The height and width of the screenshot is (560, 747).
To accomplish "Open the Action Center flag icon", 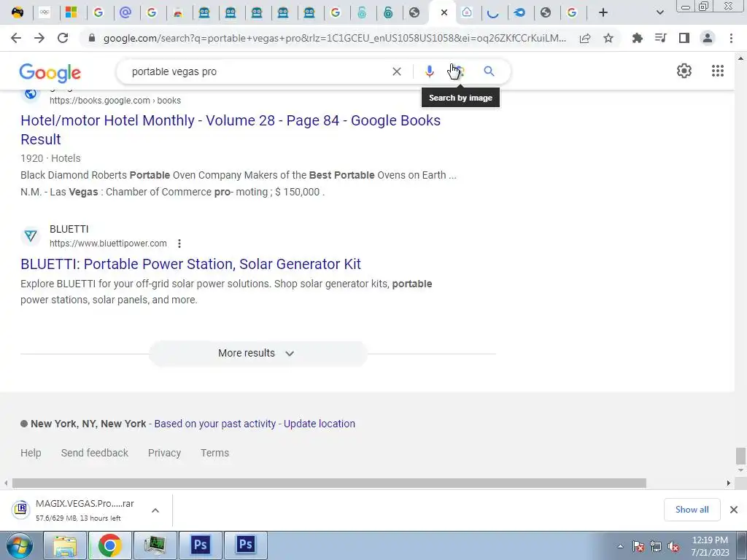I will [x=638, y=547].
